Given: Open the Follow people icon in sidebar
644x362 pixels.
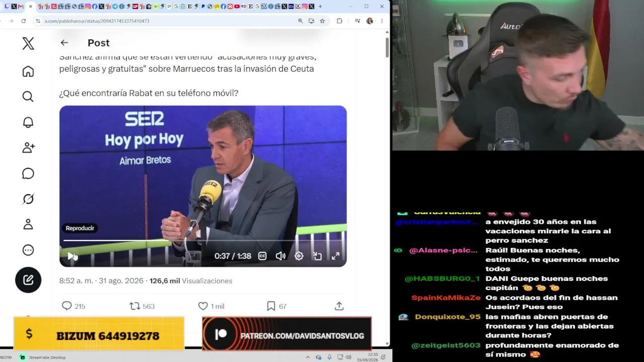Looking at the screenshot, I should pyautogui.click(x=28, y=148).
